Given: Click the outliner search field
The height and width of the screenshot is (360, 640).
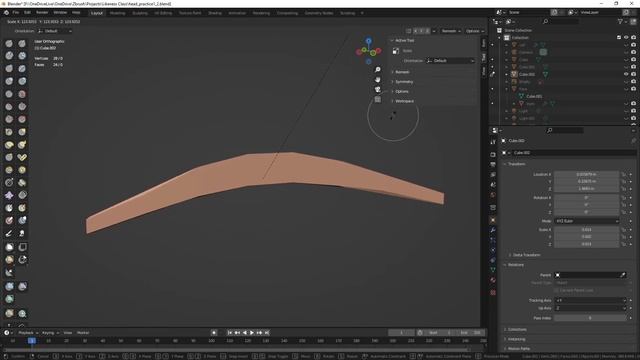Looking at the screenshot, I should pyautogui.click(x=560, y=22).
